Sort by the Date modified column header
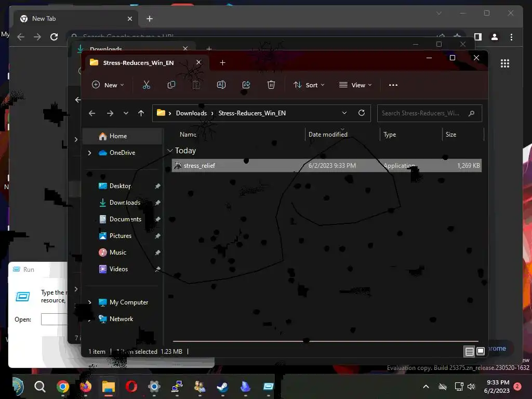532x399 pixels. (x=328, y=135)
